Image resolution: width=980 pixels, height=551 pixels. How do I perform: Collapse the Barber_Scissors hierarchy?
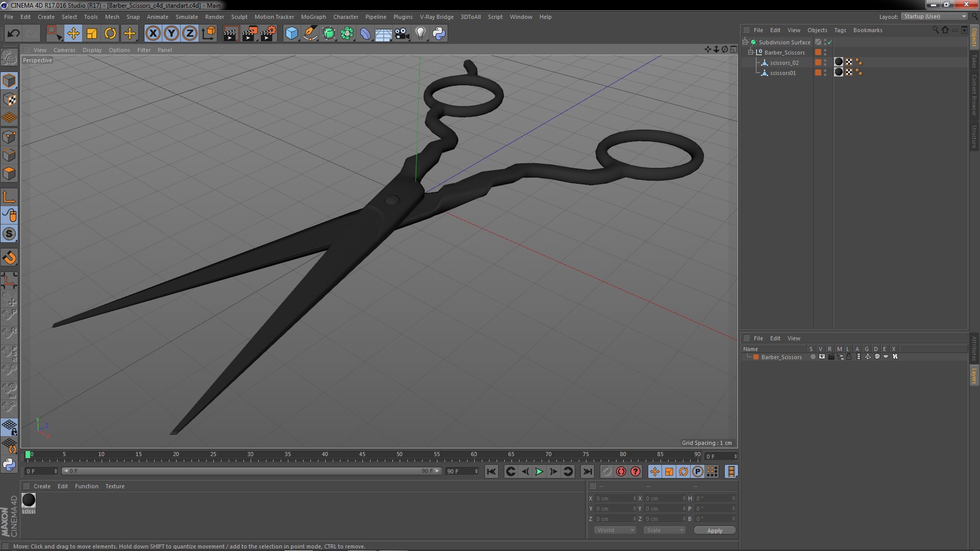[x=751, y=53]
